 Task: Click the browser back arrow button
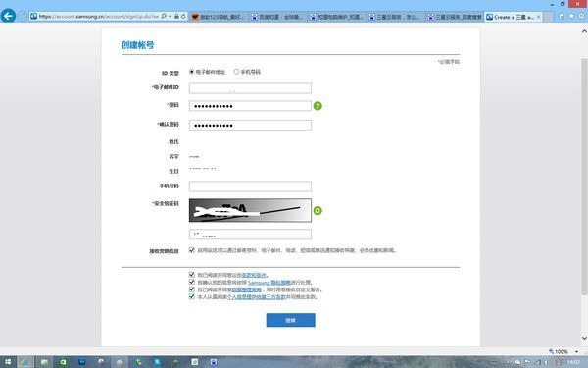pyautogui.click(x=8, y=16)
